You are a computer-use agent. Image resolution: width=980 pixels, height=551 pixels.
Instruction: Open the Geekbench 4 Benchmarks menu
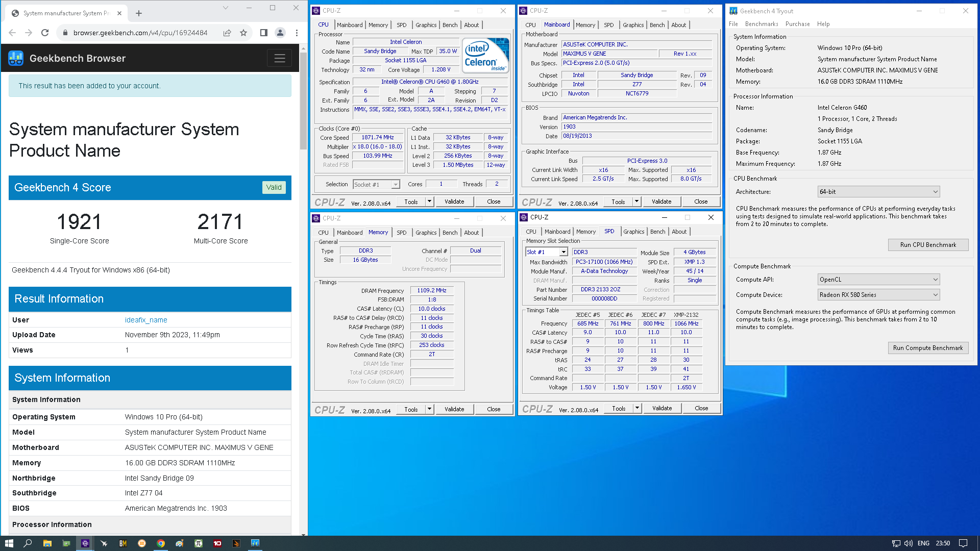pyautogui.click(x=762, y=24)
